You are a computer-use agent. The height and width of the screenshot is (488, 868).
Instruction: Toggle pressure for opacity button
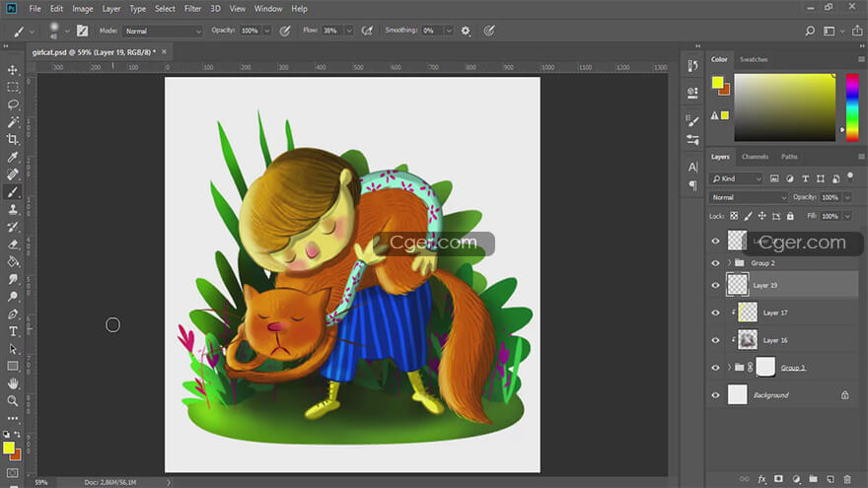coord(284,31)
